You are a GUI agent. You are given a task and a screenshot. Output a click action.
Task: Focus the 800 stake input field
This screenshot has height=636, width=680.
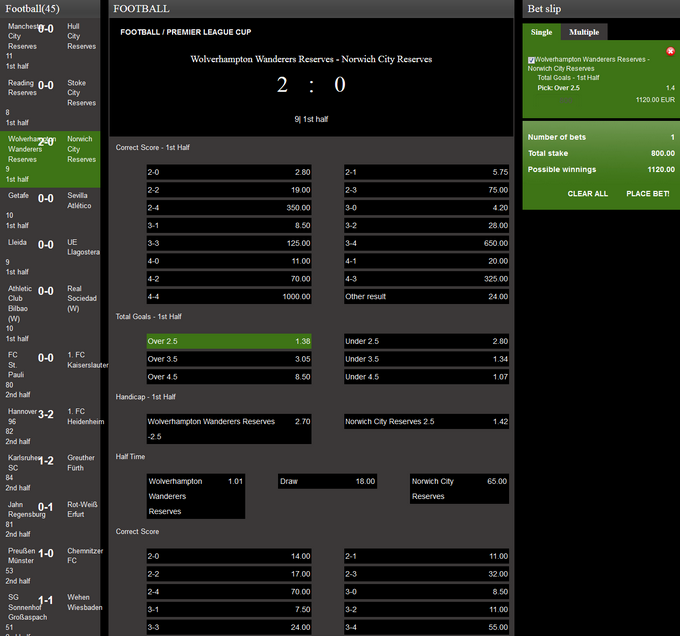click(x=555, y=101)
